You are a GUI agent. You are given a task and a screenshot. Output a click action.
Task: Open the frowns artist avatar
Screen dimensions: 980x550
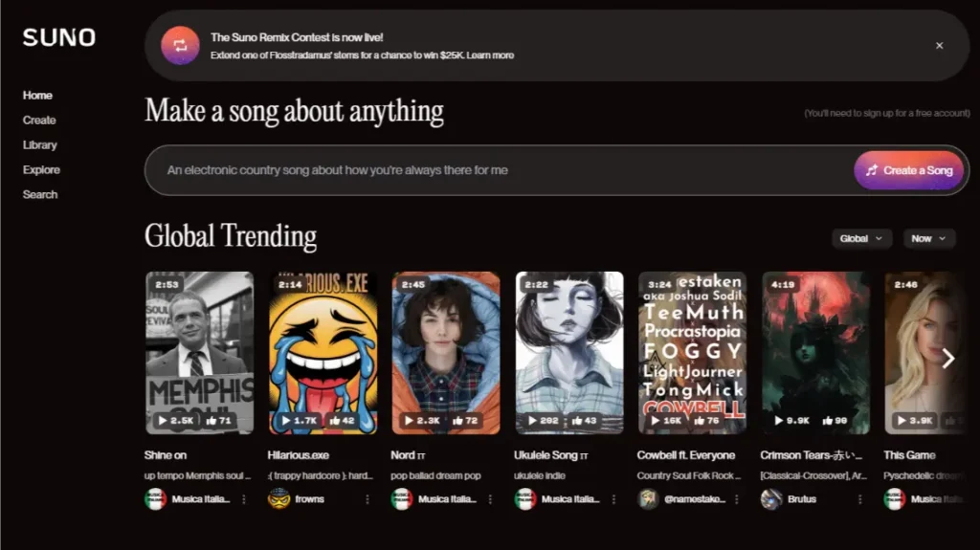(278, 498)
